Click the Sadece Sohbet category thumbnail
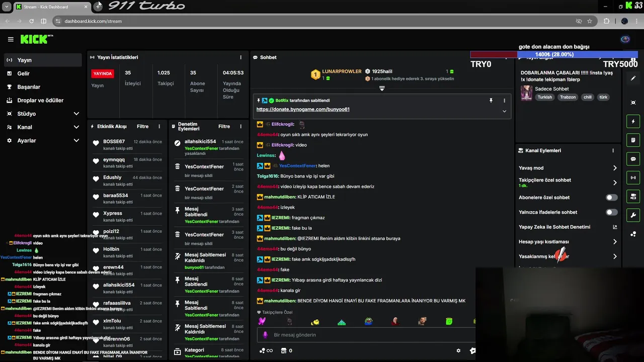 (526, 93)
